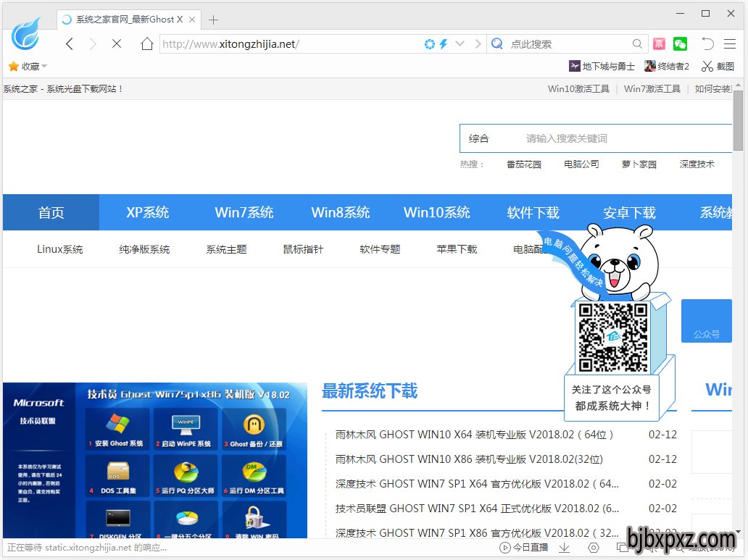This screenshot has width=748, height=560.
Task: Click the hexagon settings icon in status bar
Action: (x=594, y=548)
